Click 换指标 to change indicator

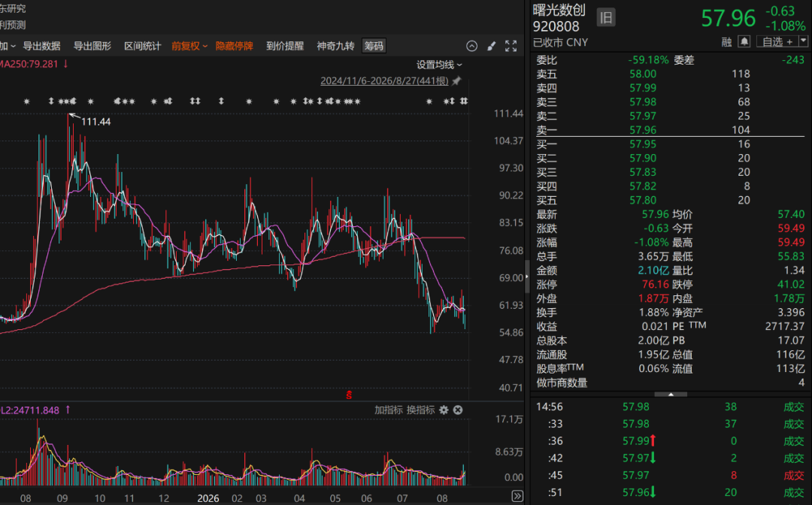click(x=420, y=410)
